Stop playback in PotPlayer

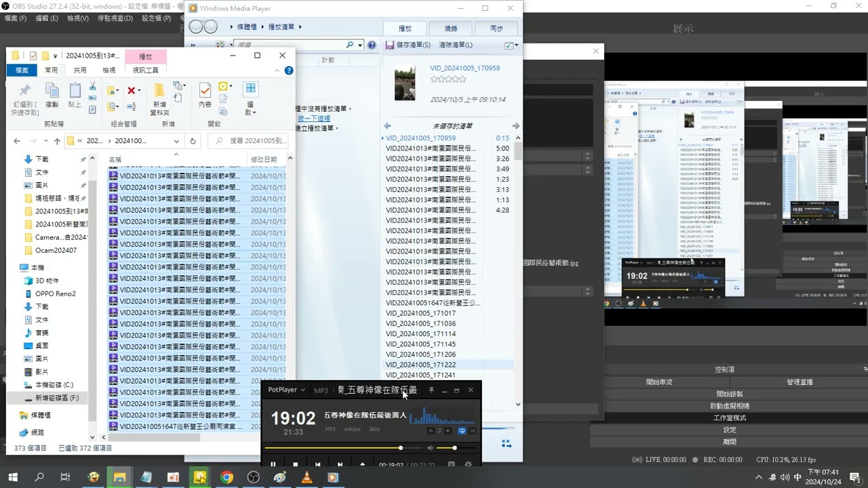(x=295, y=464)
